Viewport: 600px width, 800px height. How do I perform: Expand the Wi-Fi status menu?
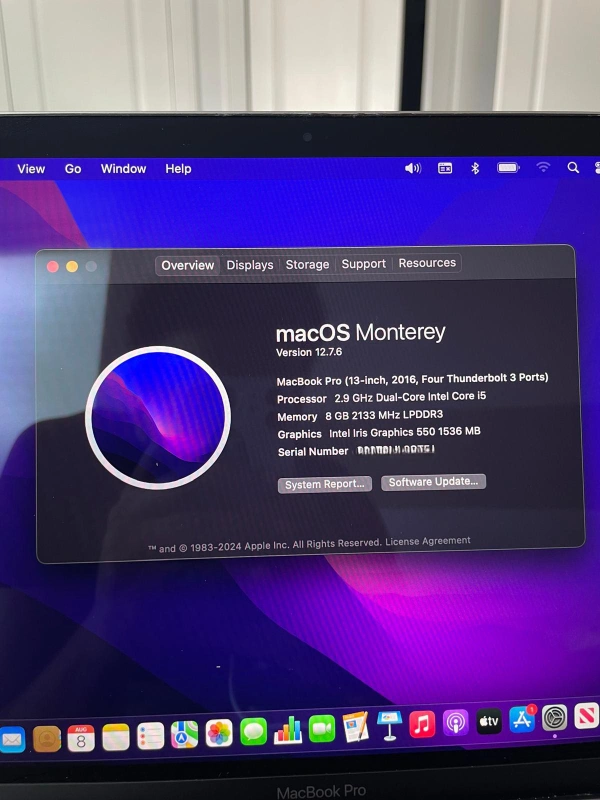click(543, 167)
